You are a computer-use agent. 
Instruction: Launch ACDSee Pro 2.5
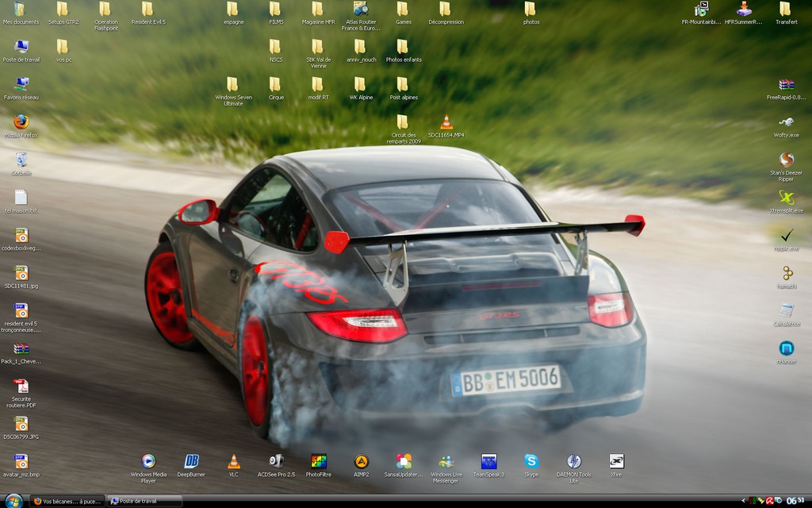pos(276,461)
